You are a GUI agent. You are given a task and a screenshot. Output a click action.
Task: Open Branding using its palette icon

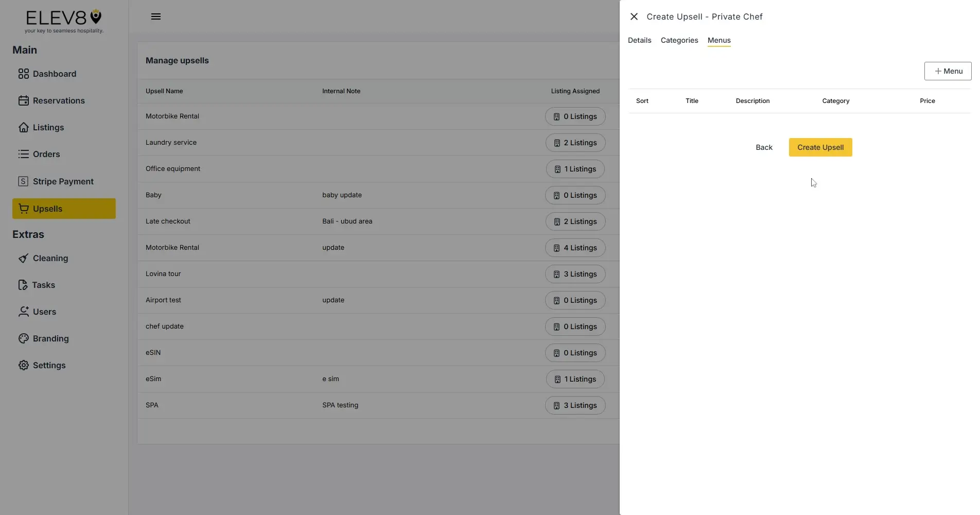(x=24, y=338)
